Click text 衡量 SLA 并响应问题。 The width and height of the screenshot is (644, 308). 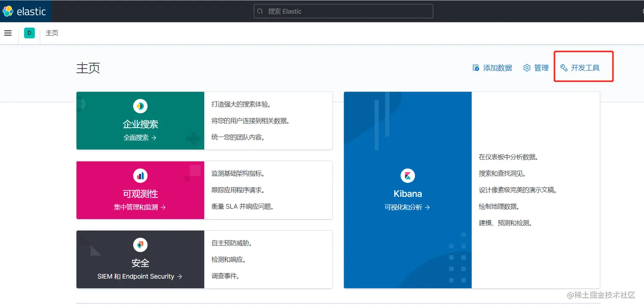(x=243, y=207)
